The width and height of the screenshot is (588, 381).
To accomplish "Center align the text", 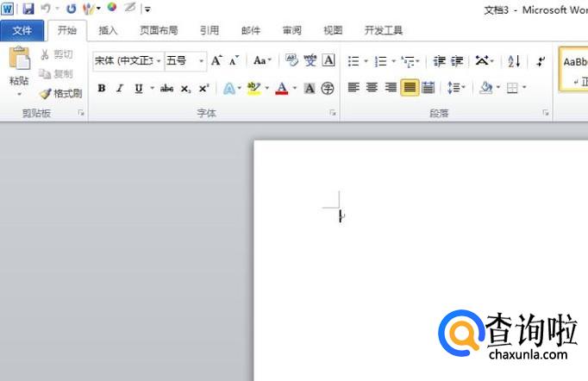I will pos(372,88).
